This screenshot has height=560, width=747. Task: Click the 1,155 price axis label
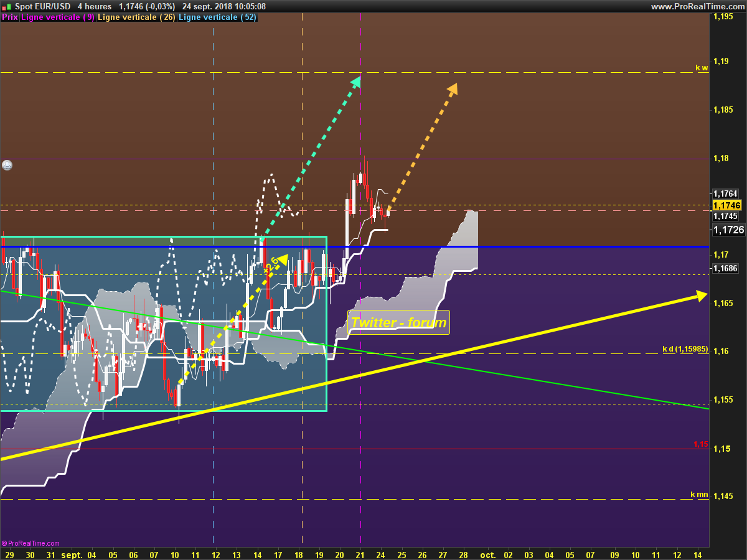723,400
